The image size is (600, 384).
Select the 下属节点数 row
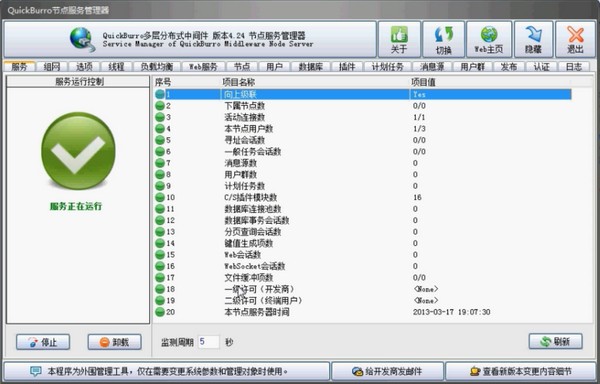[x=363, y=106]
